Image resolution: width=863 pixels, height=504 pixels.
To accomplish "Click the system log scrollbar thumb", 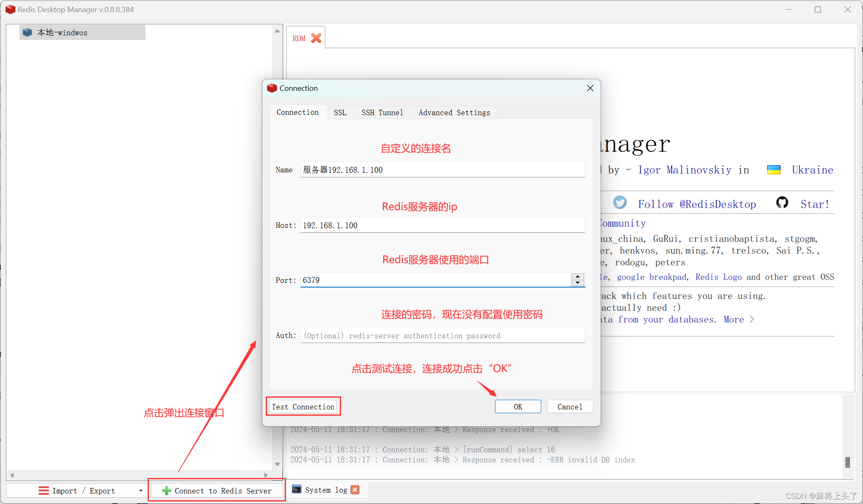I will [x=847, y=462].
